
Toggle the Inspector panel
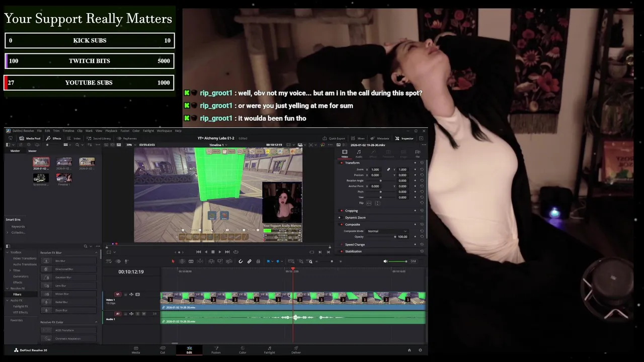[x=405, y=138]
